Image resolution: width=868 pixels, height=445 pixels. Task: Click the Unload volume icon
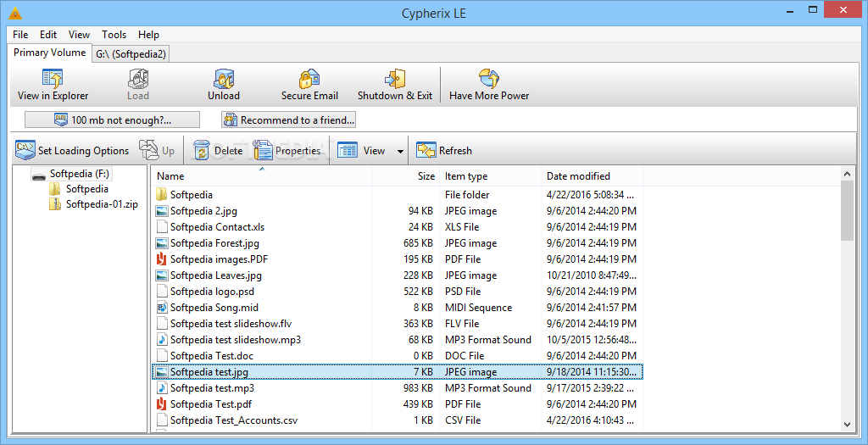(x=224, y=79)
